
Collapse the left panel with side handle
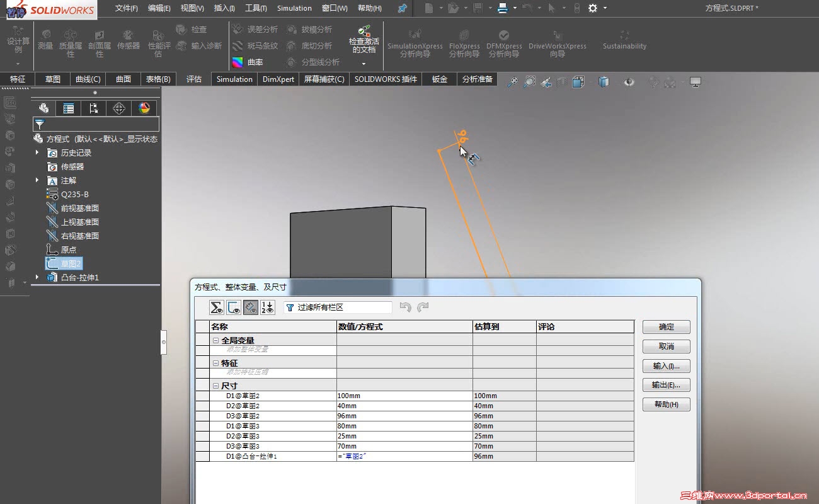tap(164, 342)
